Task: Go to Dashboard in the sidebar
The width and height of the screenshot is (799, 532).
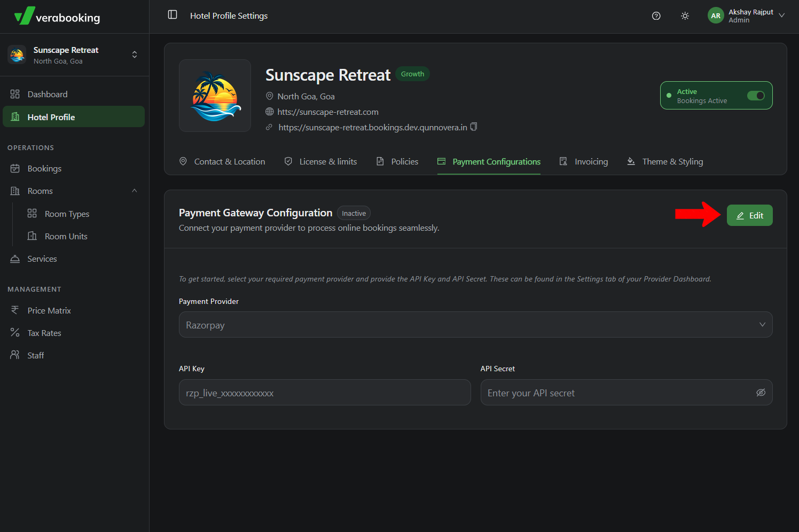Action: pos(74,94)
